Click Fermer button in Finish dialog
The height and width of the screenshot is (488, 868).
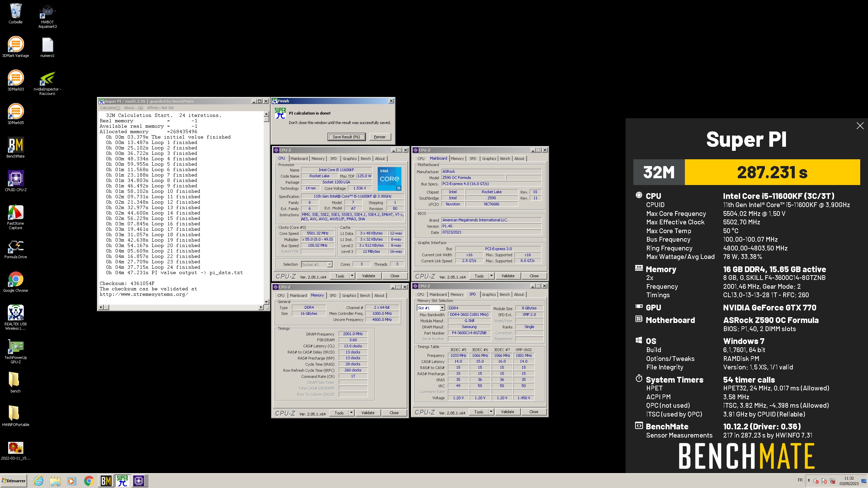[380, 137]
